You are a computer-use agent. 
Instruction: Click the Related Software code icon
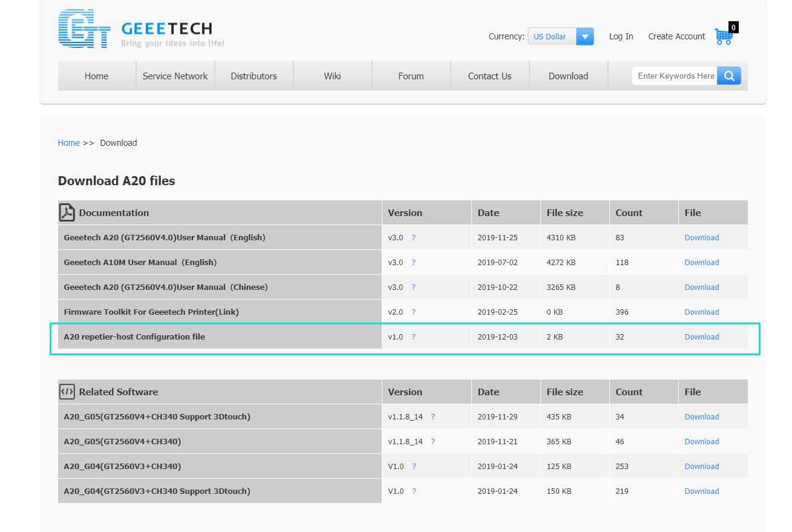click(x=67, y=392)
